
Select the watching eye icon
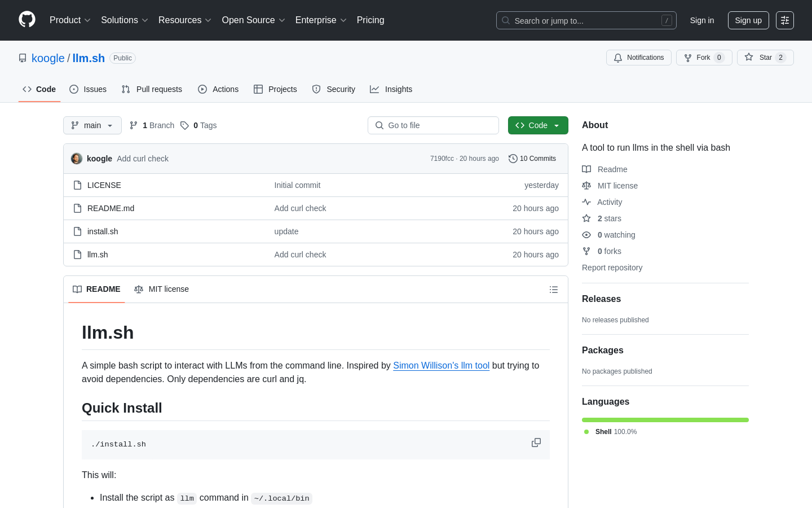click(x=586, y=235)
